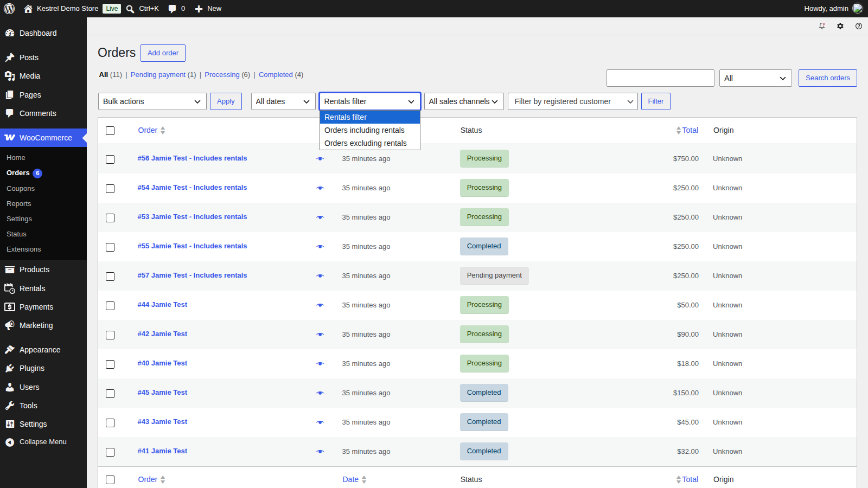Open the Kestrel Demo Store home icon
This screenshot has width=868, height=488.
tap(28, 9)
